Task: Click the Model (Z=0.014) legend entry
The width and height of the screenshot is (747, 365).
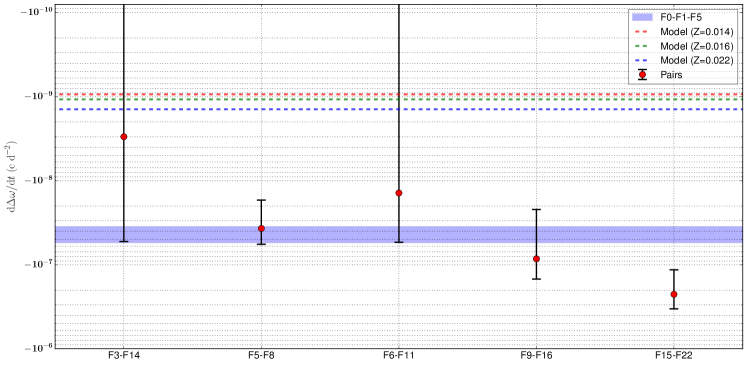Action: point(682,31)
